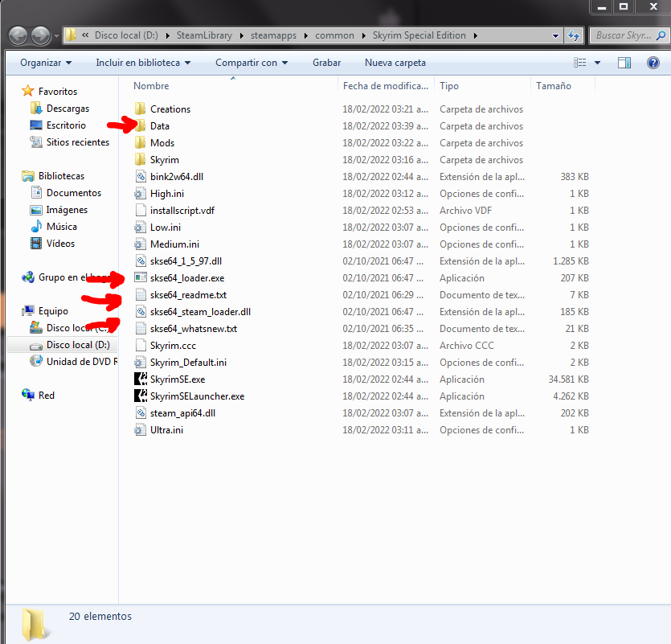Open Vídeos library

coord(60,244)
